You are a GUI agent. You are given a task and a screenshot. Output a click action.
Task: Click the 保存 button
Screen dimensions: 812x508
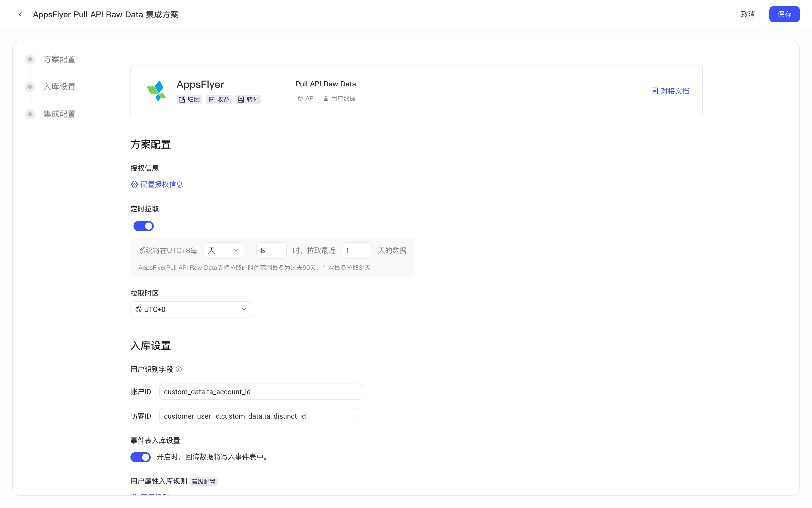point(784,14)
